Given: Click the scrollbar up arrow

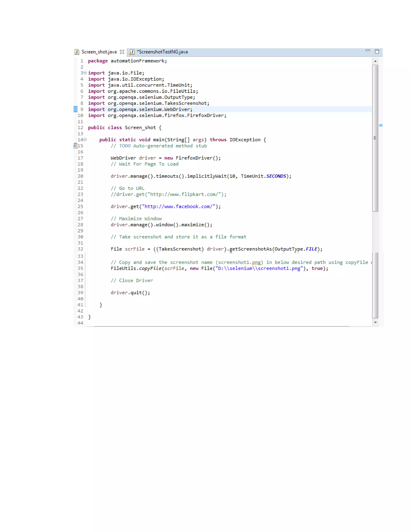Looking at the screenshot, I should tap(375, 61).
